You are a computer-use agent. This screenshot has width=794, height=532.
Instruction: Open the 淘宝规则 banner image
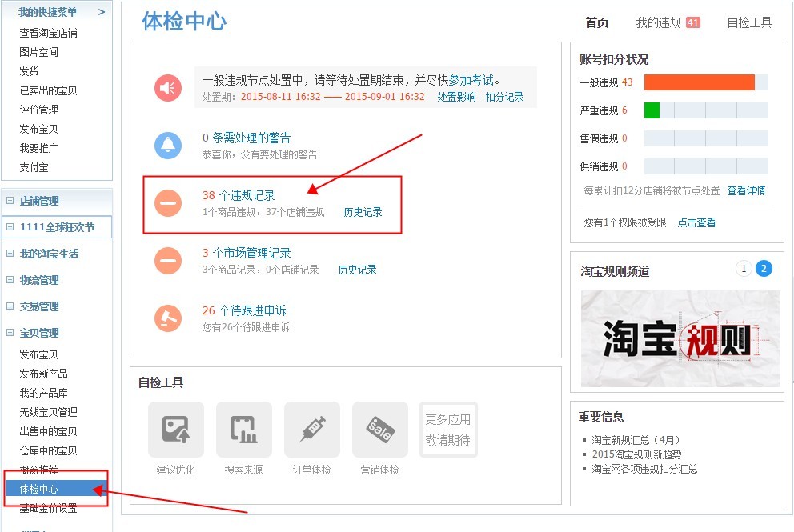click(x=680, y=338)
